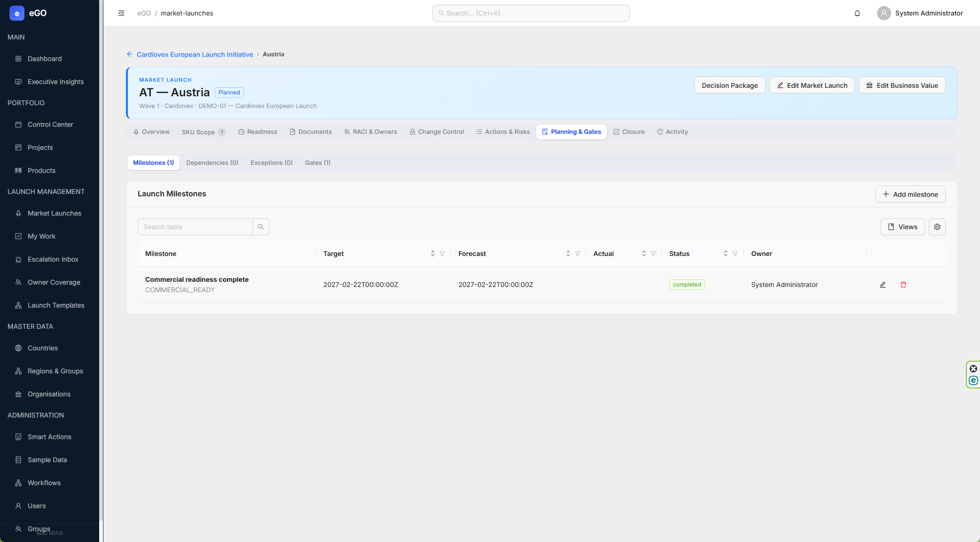Click the search table magnifier button

click(x=261, y=227)
